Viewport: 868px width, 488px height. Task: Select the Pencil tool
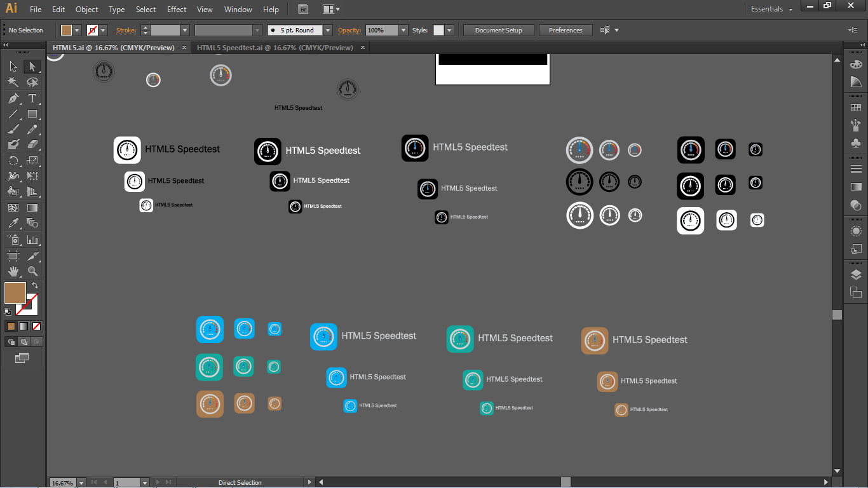pyautogui.click(x=32, y=130)
